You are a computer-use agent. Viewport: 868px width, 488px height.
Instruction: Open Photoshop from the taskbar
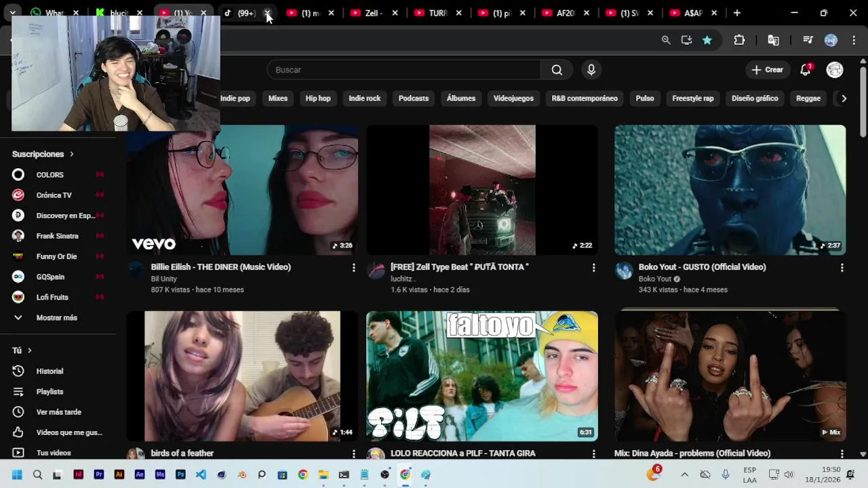(180, 474)
